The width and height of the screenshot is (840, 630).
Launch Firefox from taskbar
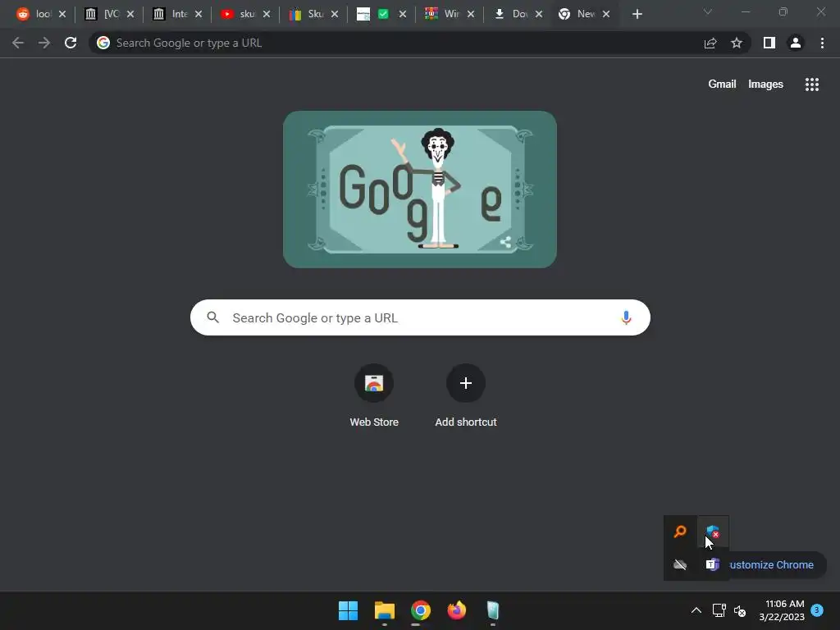click(x=456, y=610)
